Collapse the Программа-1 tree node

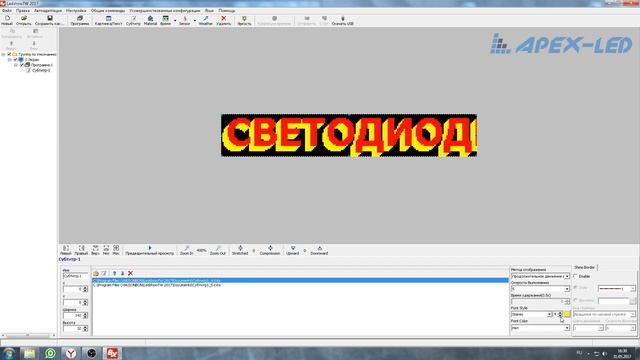[x=16, y=65]
